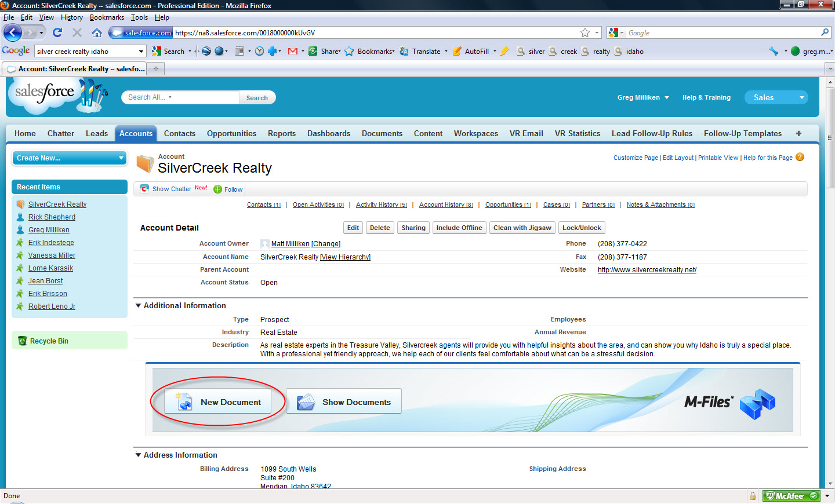Click the magnifier in the Google search box

(825, 32)
